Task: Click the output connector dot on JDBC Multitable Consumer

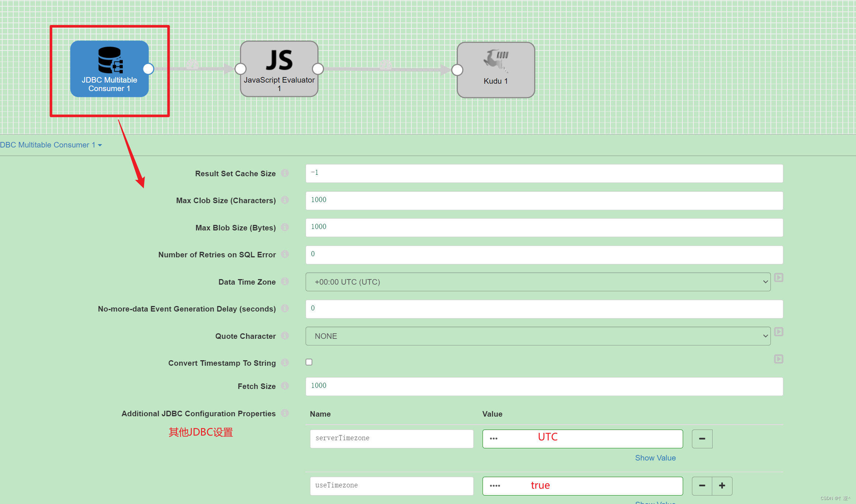Action: point(149,69)
